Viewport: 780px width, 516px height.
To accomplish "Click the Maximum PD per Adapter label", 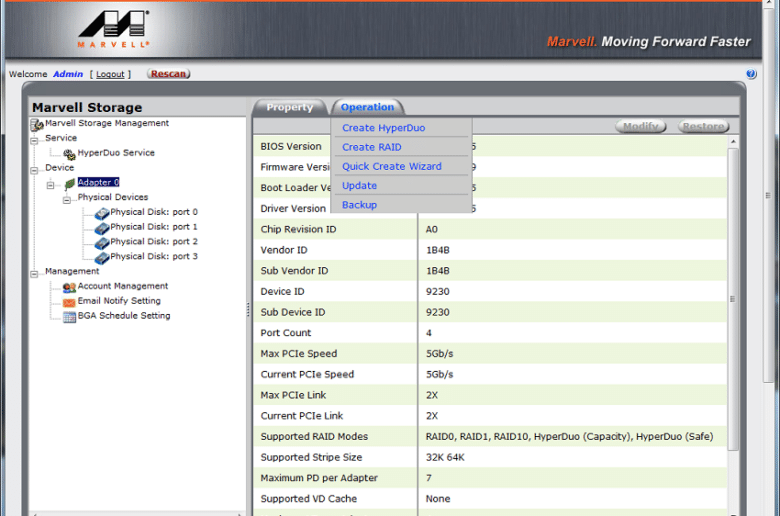I will 319,478.
